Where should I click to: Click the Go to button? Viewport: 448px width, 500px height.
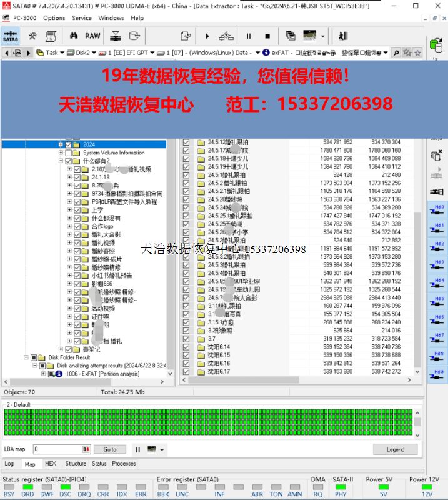click(109, 449)
